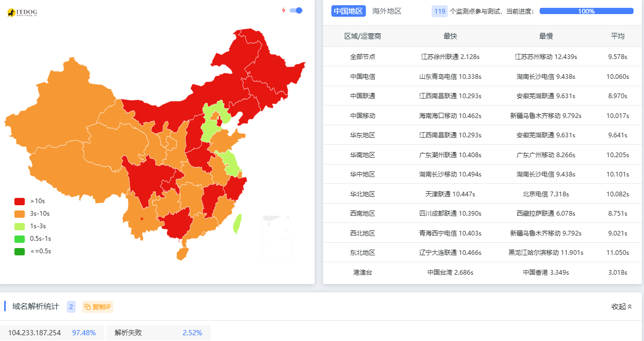The image size is (644, 341).
Task: Select the 解析失败 2.52% entry
Action: click(x=158, y=333)
